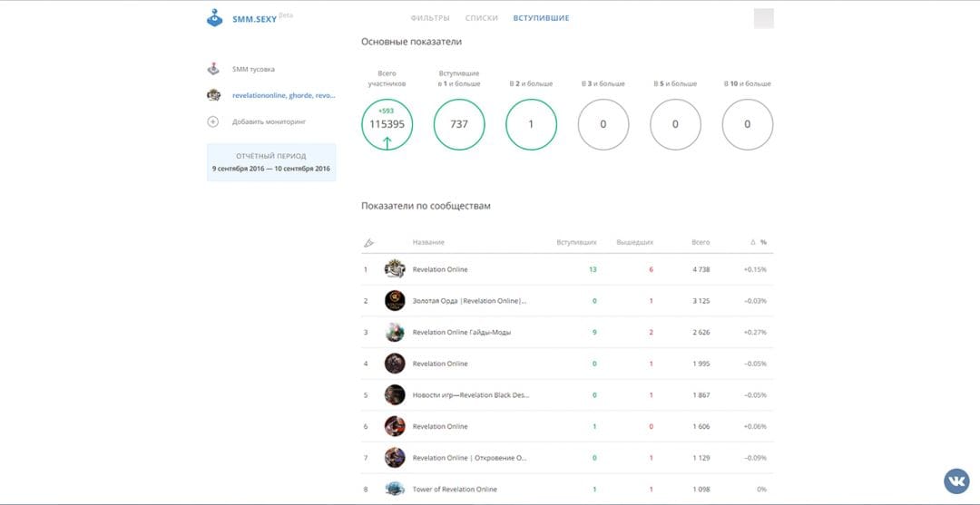Viewport: 980px width, 505px height.
Task: Open Золотая Орда |Revelation Online| community
Action: [x=469, y=301]
